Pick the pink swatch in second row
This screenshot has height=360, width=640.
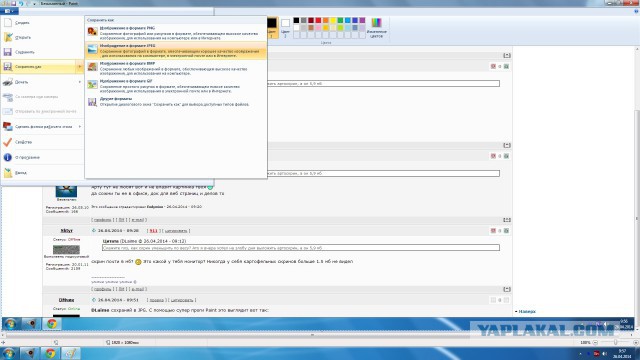(318, 28)
